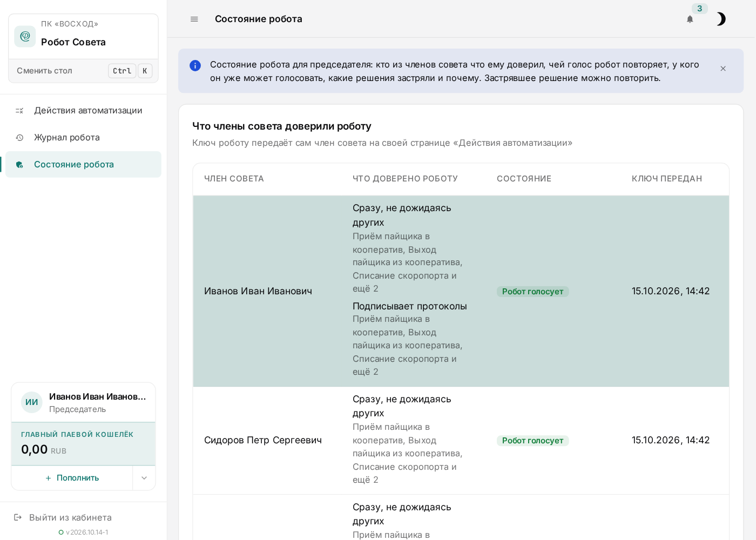Select the Иванов Иван Иванович table row
The width and height of the screenshot is (756, 540).
pyautogui.click(x=461, y=291)
